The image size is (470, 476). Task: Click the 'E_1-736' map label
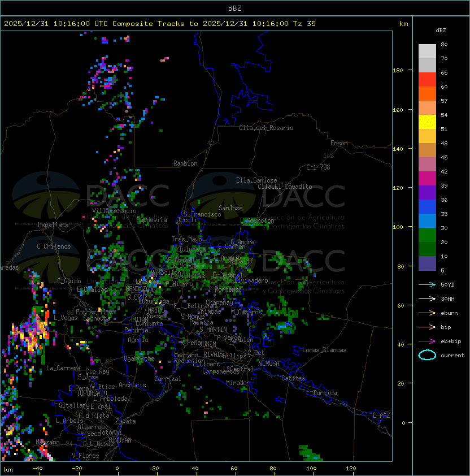(318, 167)
